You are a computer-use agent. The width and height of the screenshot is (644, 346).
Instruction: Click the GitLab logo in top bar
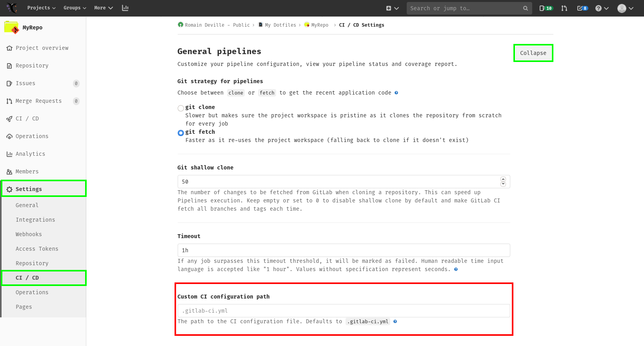pyautogui.click(x=12, y=8)
